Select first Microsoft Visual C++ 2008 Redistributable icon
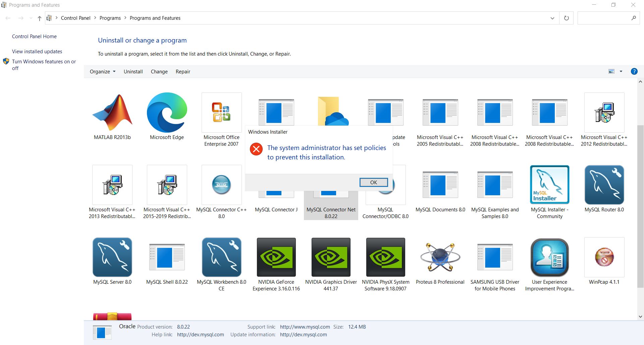The height and width of the screenshot is (345, 644). click(x=495, y=113)
